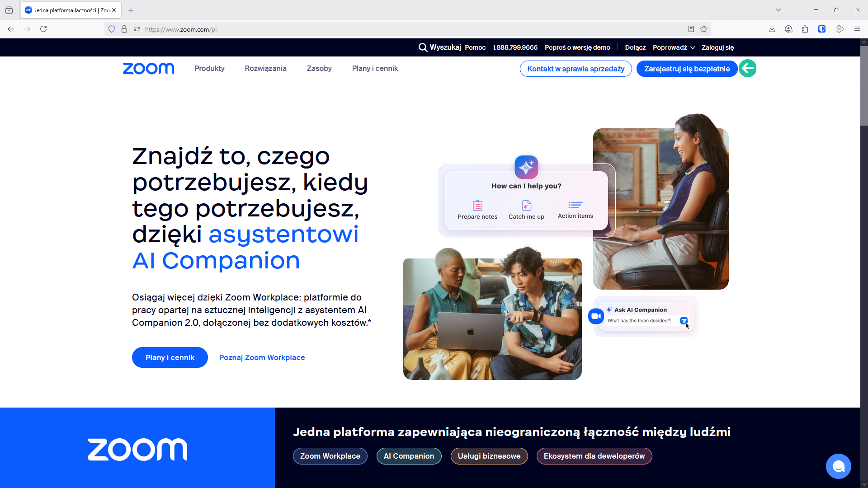Select the Ekosystem dla deweloperów tab

tap(594, 456)
